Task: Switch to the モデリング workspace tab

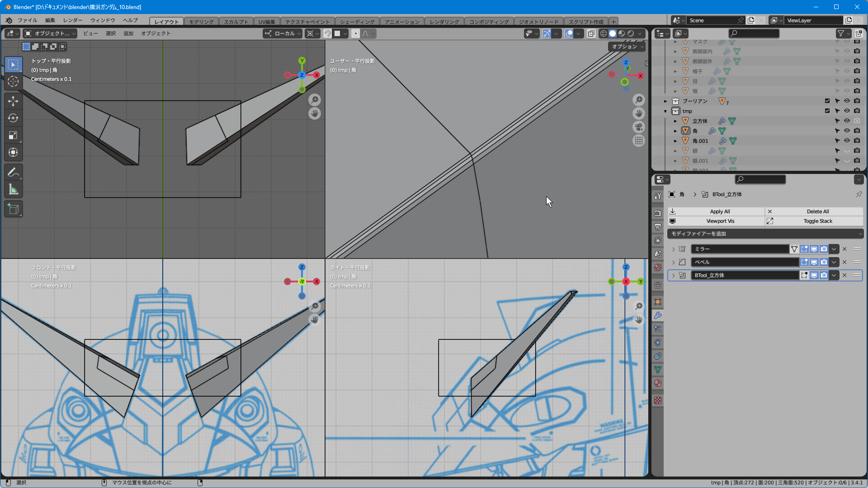Action: point(201,22)
